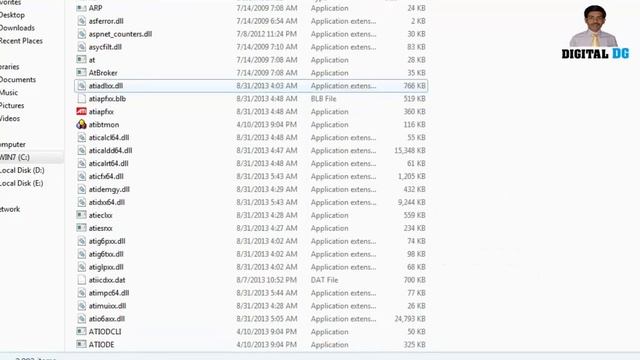Viewport: 640px width, 360px height.
Task: Click date 7/8/2012 11:24 PM
Action: tap(267, 34)
